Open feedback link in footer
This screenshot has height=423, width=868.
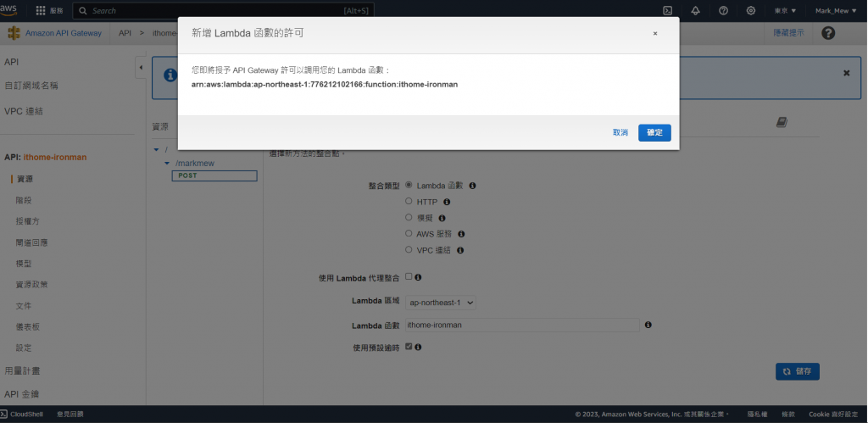(x=70, y=415)
